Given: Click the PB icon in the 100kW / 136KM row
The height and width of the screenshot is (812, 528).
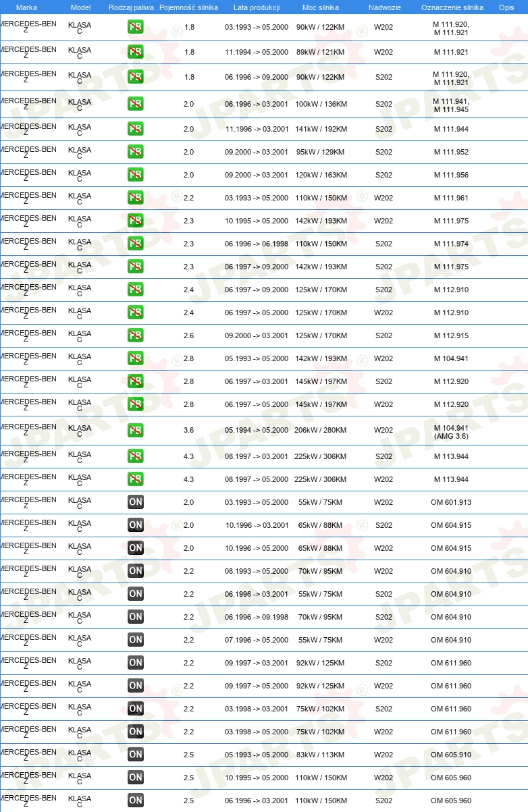Looking at the screenshot, I should [136, 104].
